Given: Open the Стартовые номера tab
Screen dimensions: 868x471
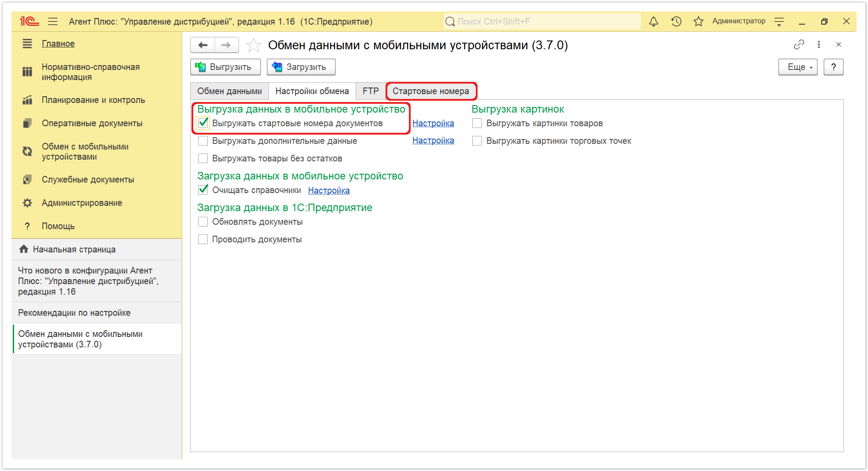Looking at the screenshot, I should [x=431, y=91].
